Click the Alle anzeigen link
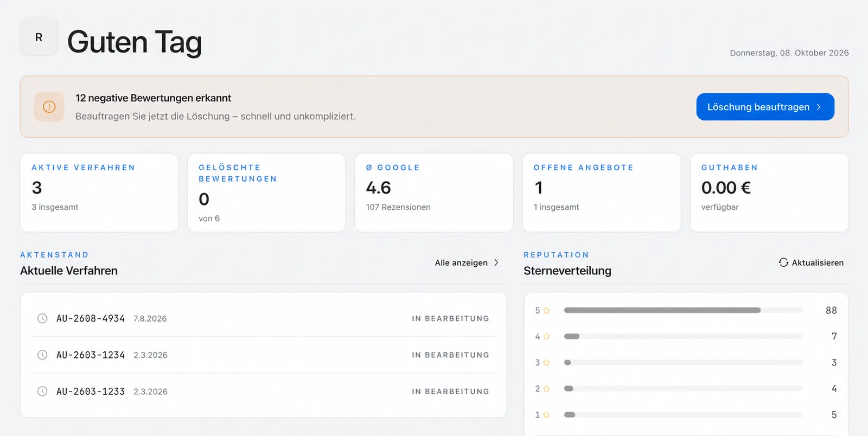The image size is (868, 436). pyautogui.click(x=467, y=262)
